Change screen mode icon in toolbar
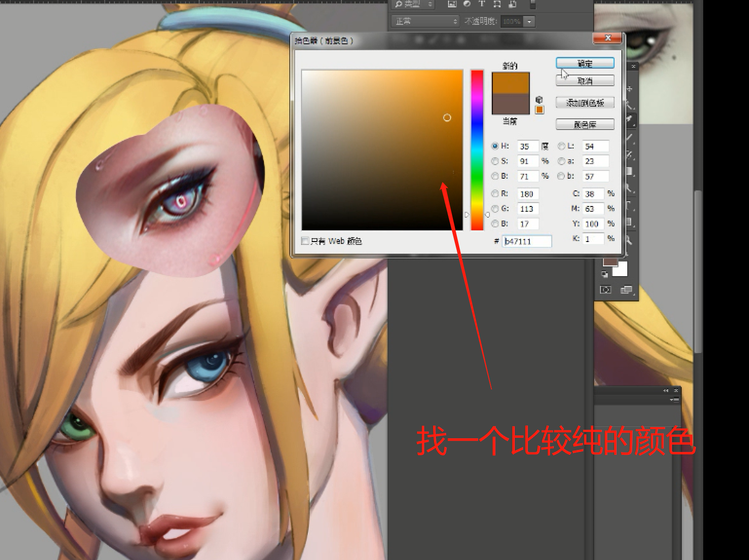 coord(626,290)
